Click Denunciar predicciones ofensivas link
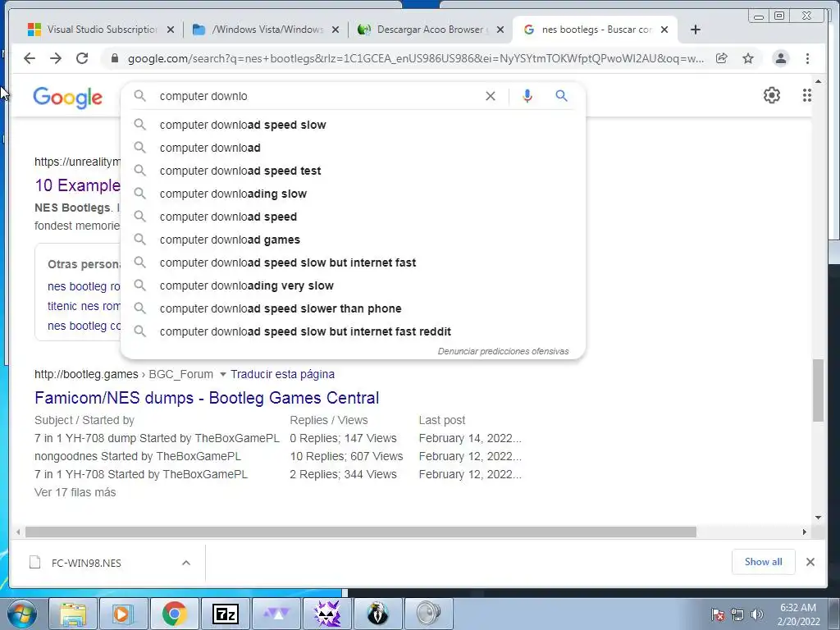 [503, 351]
